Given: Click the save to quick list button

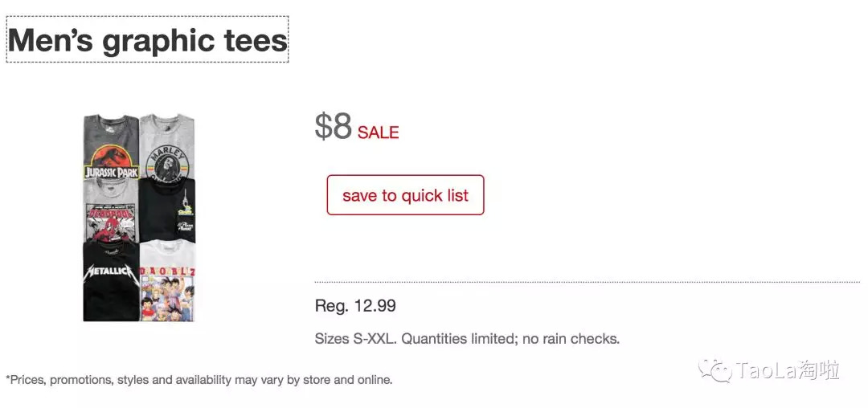Looking at the screenshot, I should [405, 195].
